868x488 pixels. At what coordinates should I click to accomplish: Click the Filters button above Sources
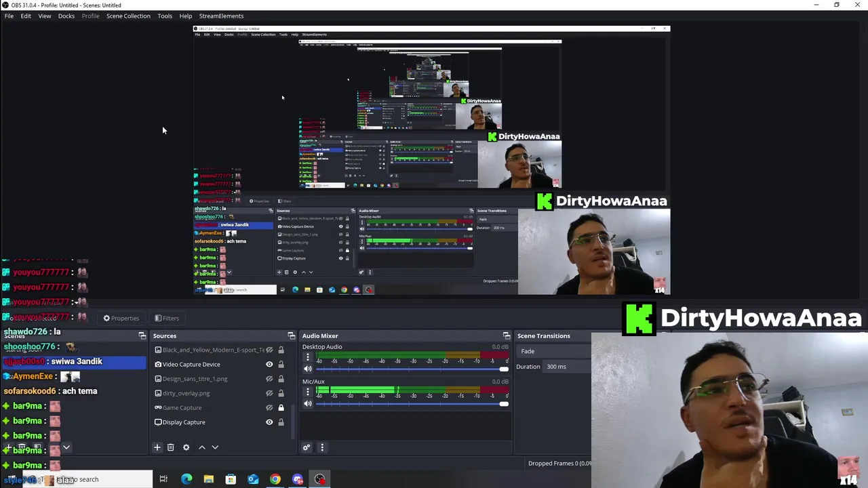pyautogui.click(x=166, y=318)
